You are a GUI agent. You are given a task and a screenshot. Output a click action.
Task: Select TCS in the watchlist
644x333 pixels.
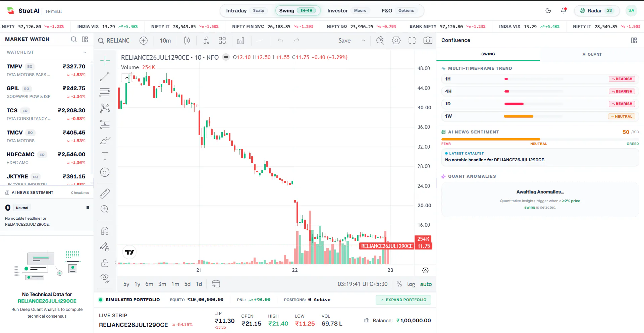coord(46,114)
